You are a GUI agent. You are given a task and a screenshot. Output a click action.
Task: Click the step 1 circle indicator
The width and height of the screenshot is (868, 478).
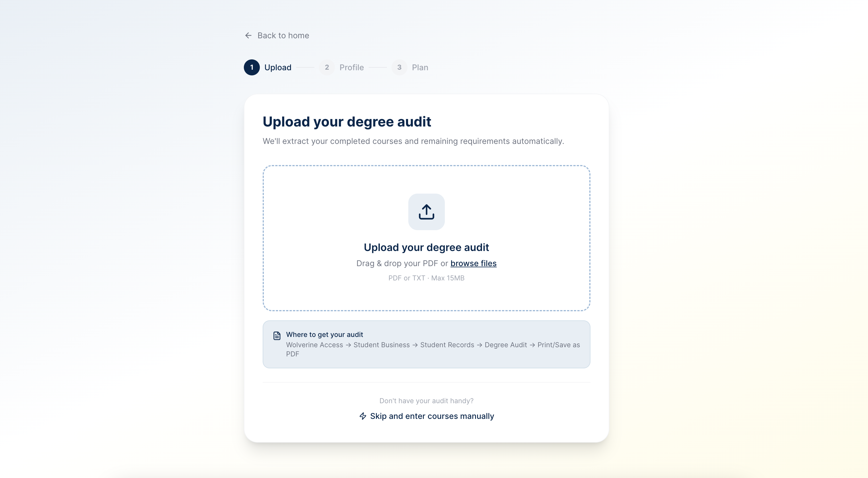(x=252, y=67)
